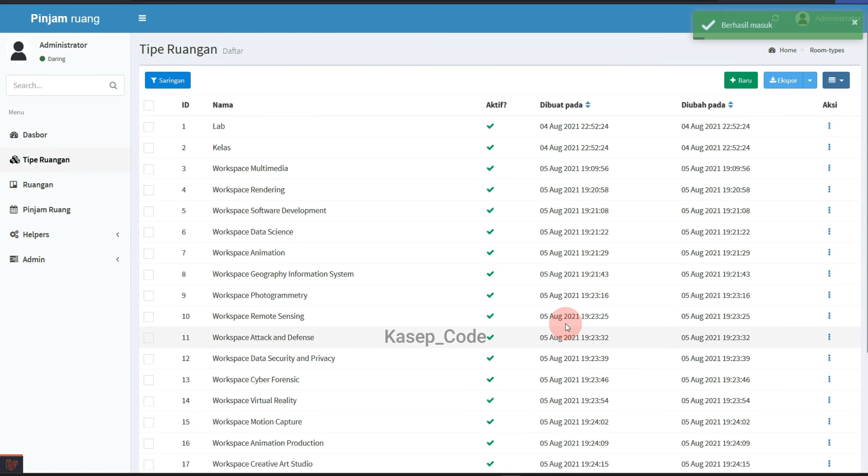This screenshot has width=868, height=476.
Task: Click the Workspace Attack and Defense name cell
Action: tap(263, 337)
